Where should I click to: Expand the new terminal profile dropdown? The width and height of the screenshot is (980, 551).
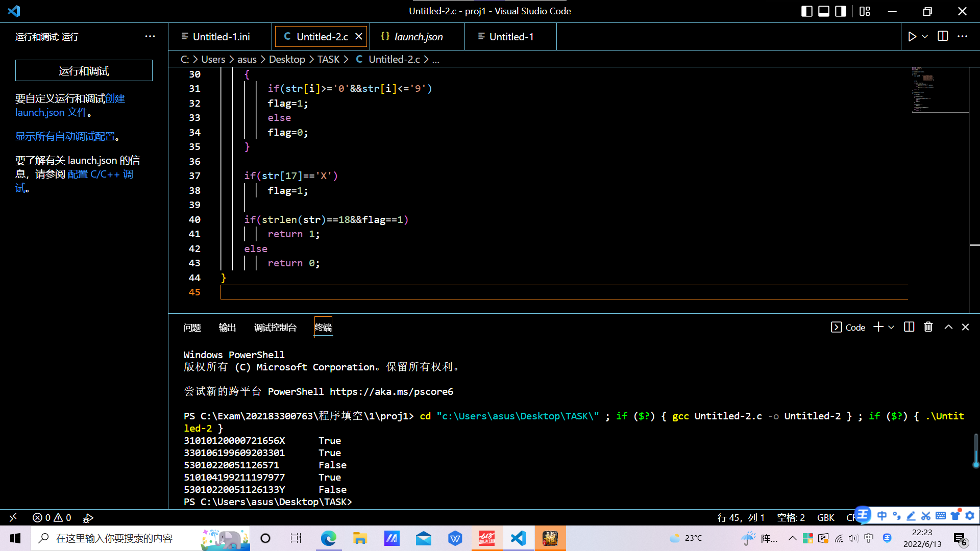pos(891,328)
